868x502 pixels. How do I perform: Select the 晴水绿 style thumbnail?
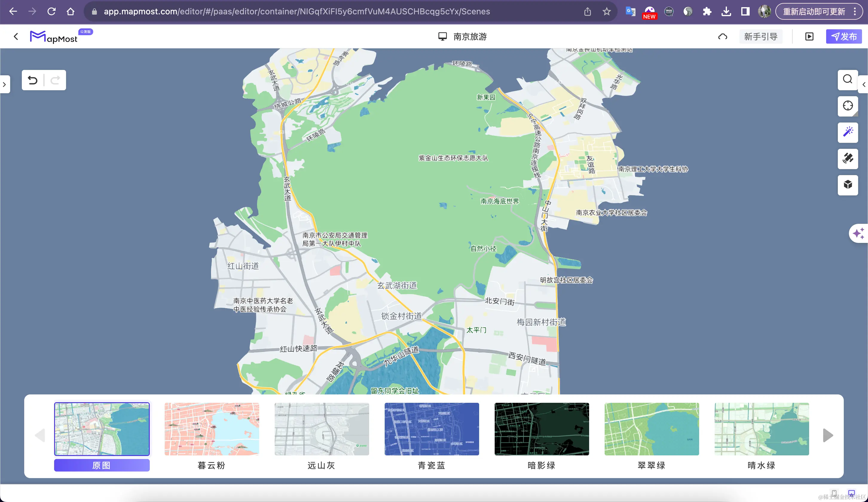click(x=762, y=429)
